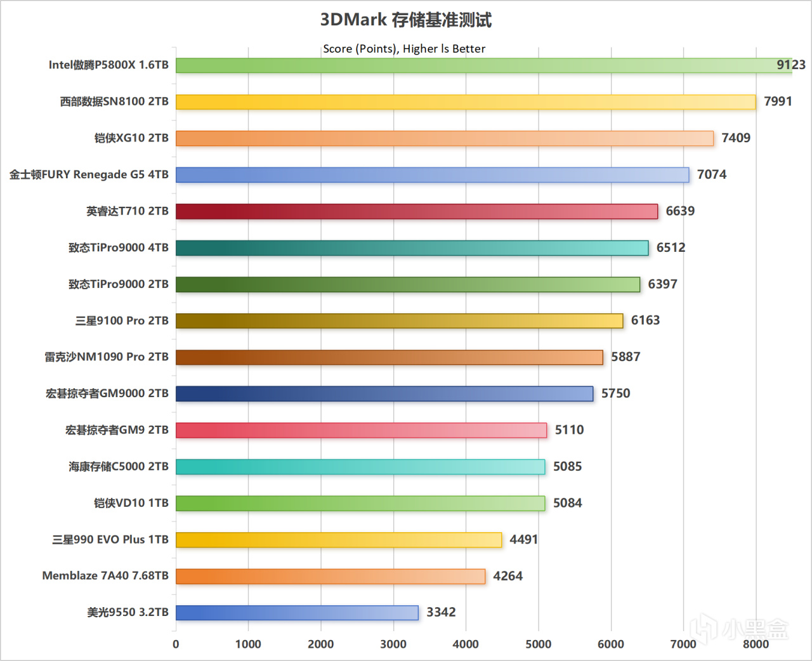The width and height of the screenshot is (812, 661).
Task: Select the teal TiPro9000 4TB bar
Action: pyautogui.click(x=412, y=248)
